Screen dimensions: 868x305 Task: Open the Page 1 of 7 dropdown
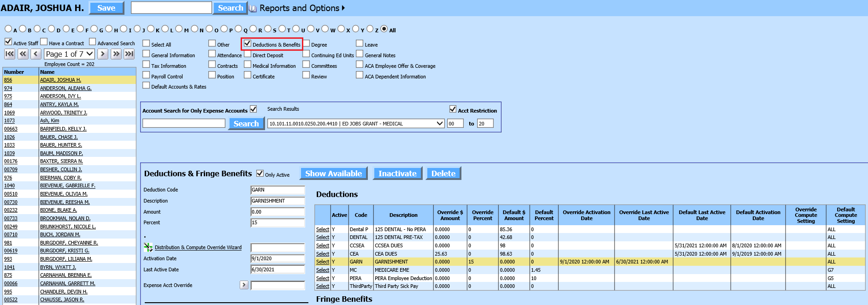[x=70, y=54]
